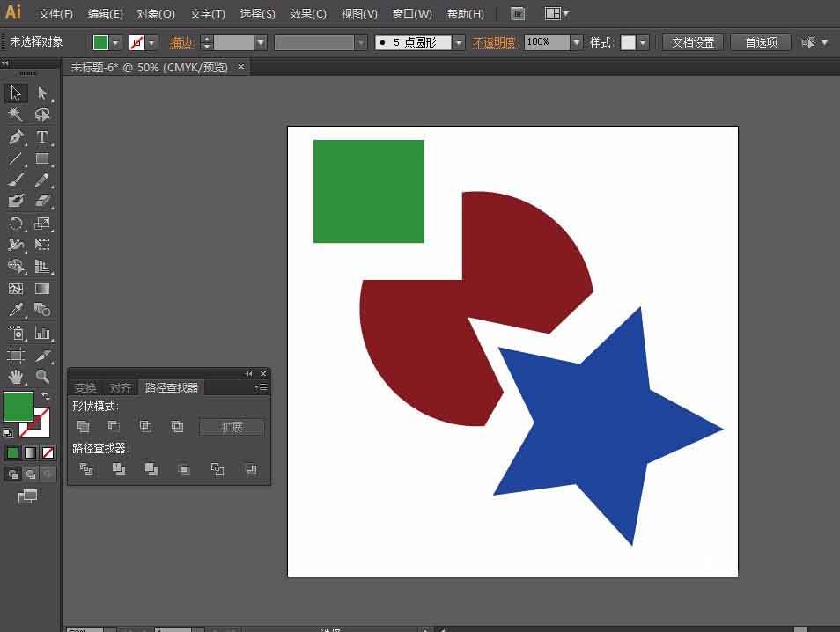Apply the Merge pathfinder
840x632 pixels.
[x=151, y=470]
